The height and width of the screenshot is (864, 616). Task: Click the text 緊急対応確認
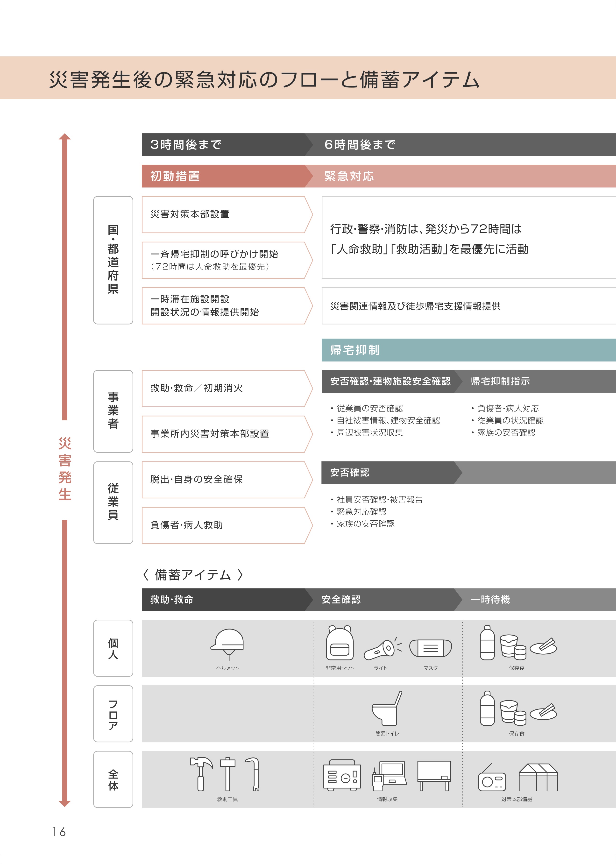pyautogui.click(x=361, y=512)
